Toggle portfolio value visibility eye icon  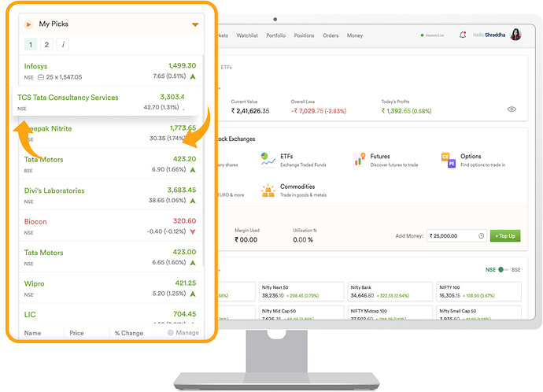512,109
